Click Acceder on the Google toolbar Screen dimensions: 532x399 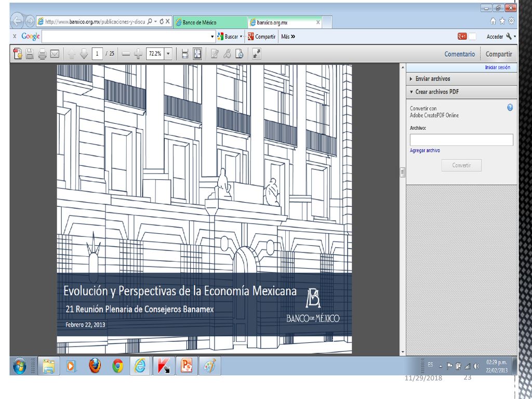click(495, 37)
